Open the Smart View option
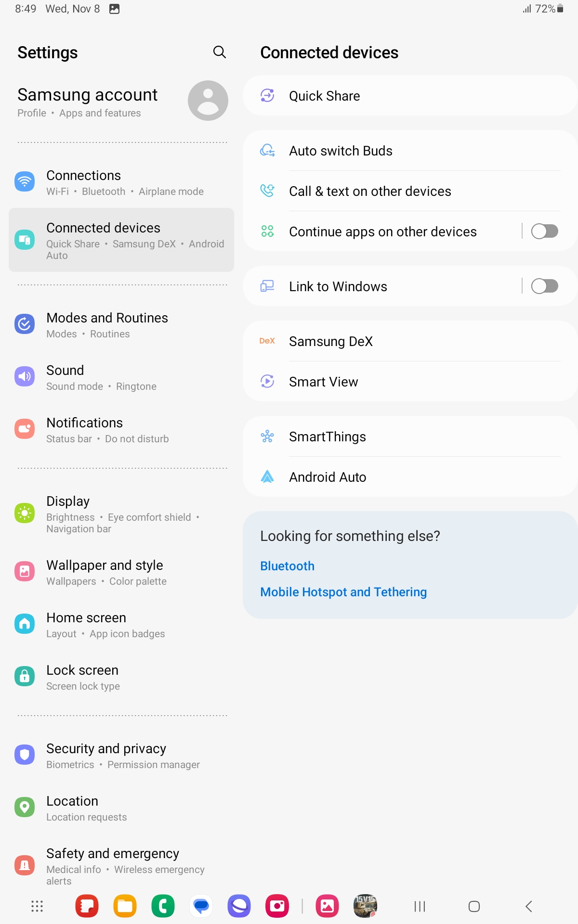 410,382
